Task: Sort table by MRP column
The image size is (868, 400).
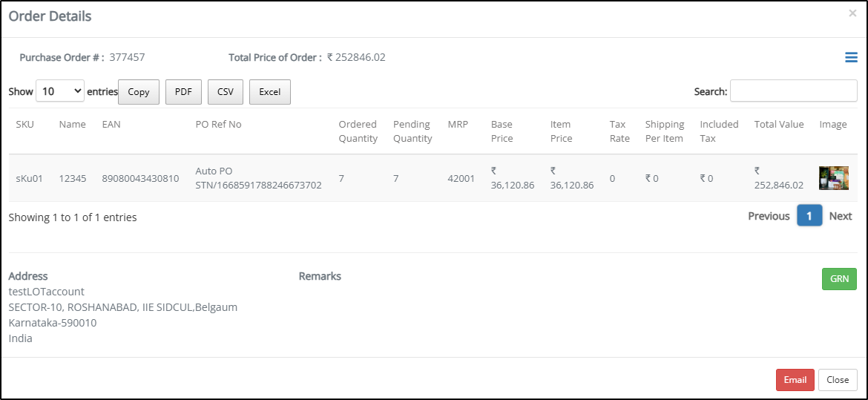Action: point(458,125)
